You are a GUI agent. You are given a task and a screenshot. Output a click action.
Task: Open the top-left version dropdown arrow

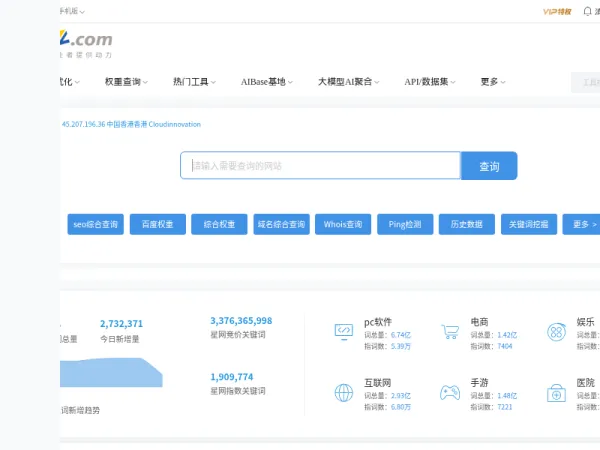(82, 12)
